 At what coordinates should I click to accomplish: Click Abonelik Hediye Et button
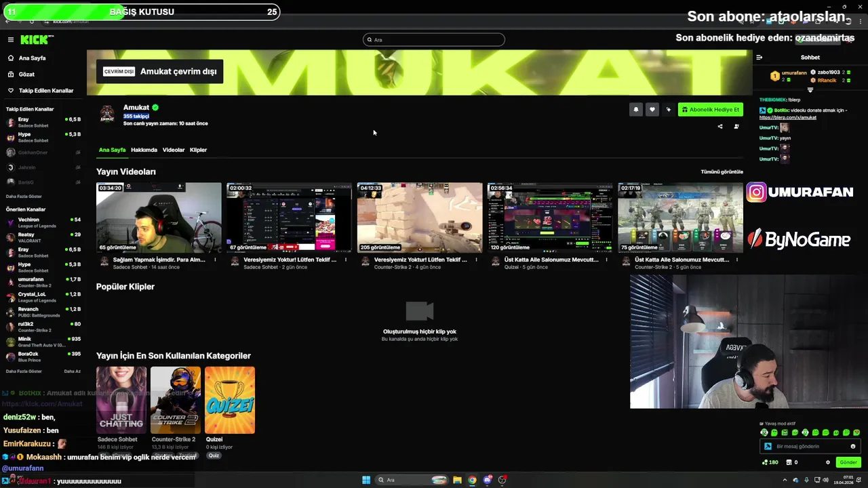(x=710, y=110)
